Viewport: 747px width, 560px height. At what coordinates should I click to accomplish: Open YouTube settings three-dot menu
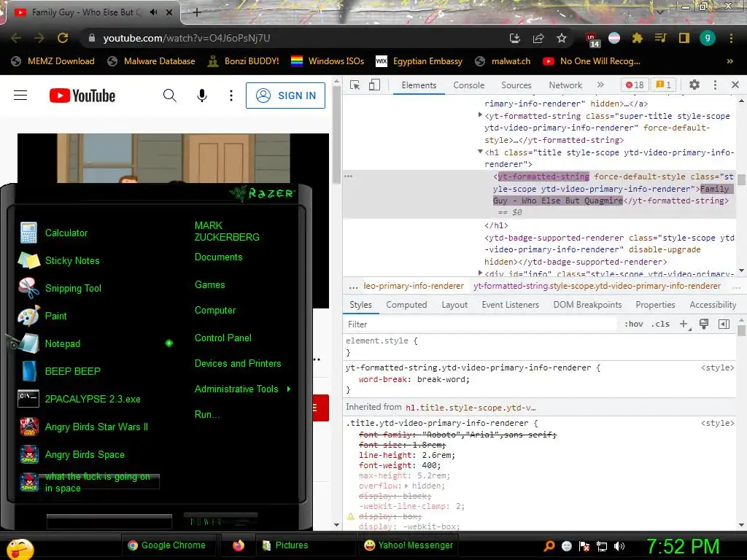point(231,96)
